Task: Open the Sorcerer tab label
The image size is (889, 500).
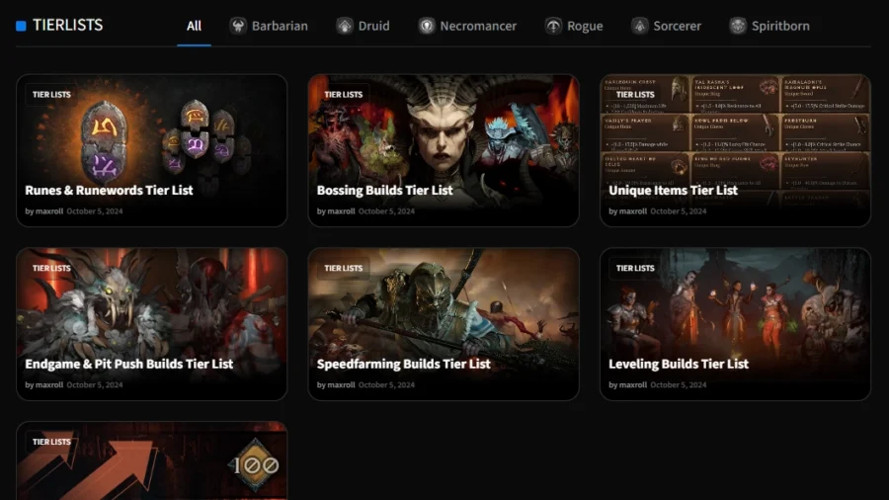Action: click(x=677, y=26)
